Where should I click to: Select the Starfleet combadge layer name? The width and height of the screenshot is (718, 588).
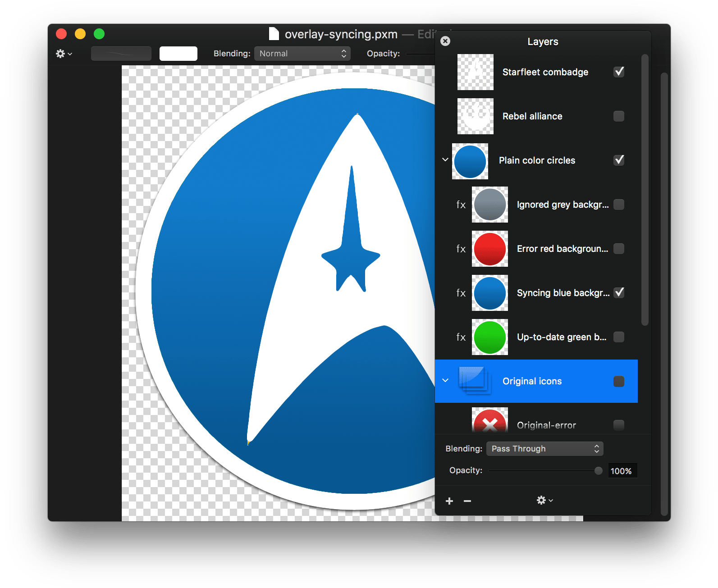[x=545, y=72]
